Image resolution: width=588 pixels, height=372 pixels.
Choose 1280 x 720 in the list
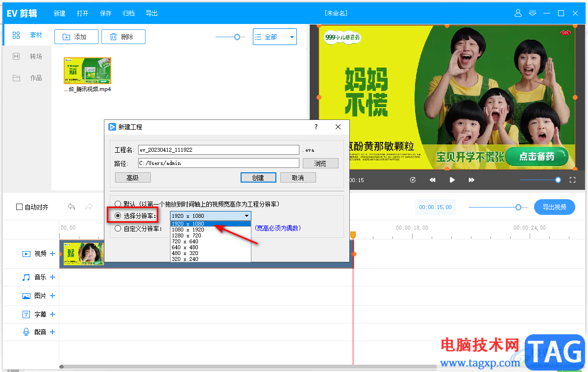211,235
